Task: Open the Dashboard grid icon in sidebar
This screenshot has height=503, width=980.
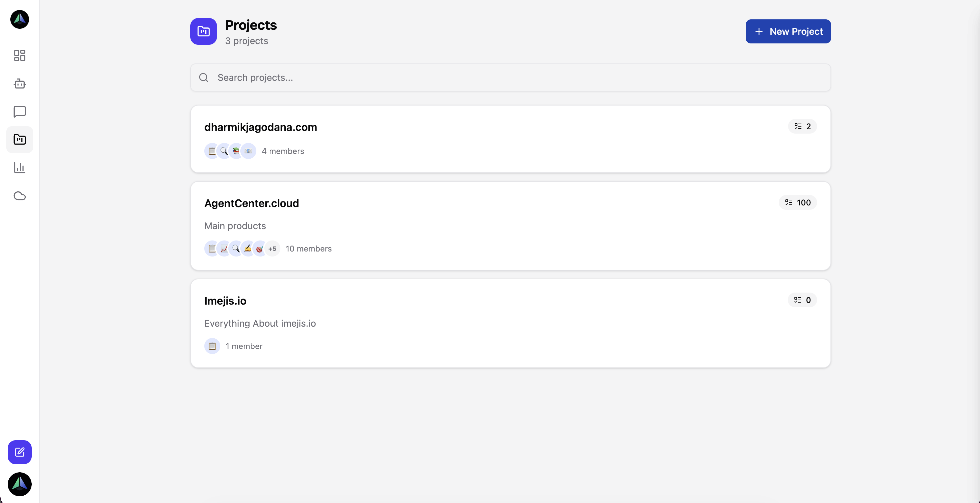Action: [x=19, y=55]
